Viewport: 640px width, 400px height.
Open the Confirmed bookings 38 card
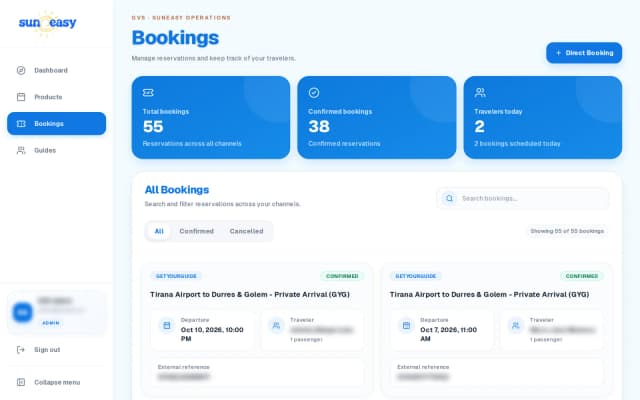377,117
